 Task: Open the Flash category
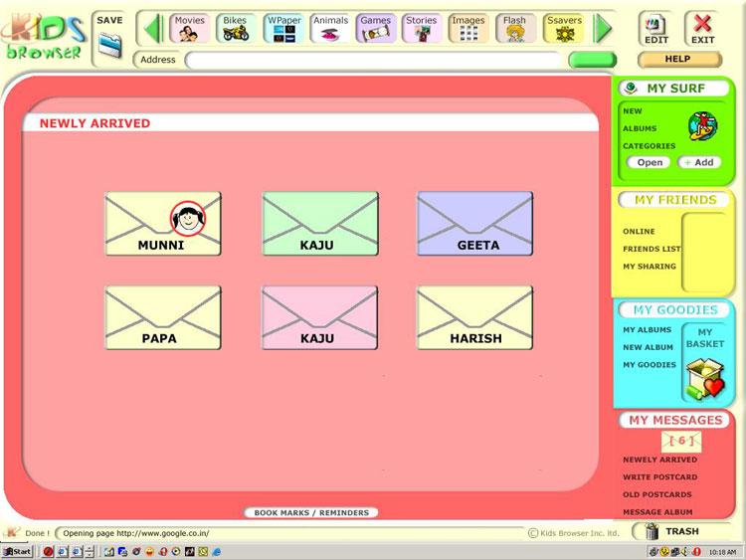515,29
